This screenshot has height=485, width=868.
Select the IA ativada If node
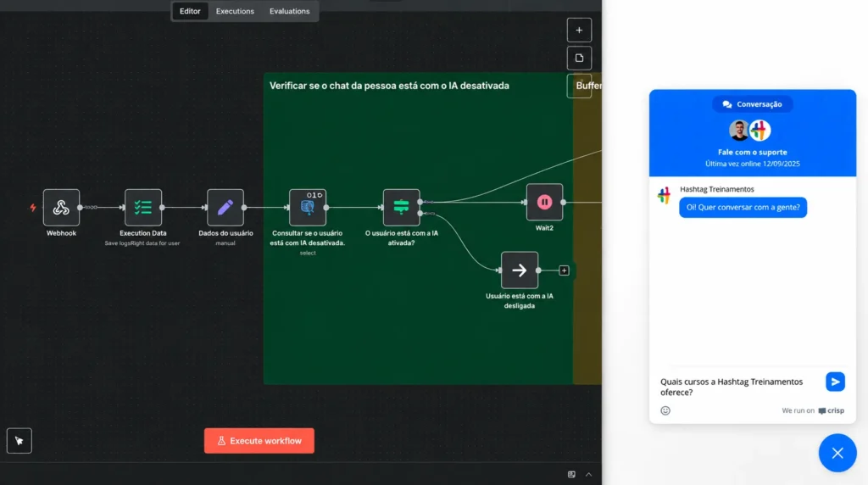401,208
